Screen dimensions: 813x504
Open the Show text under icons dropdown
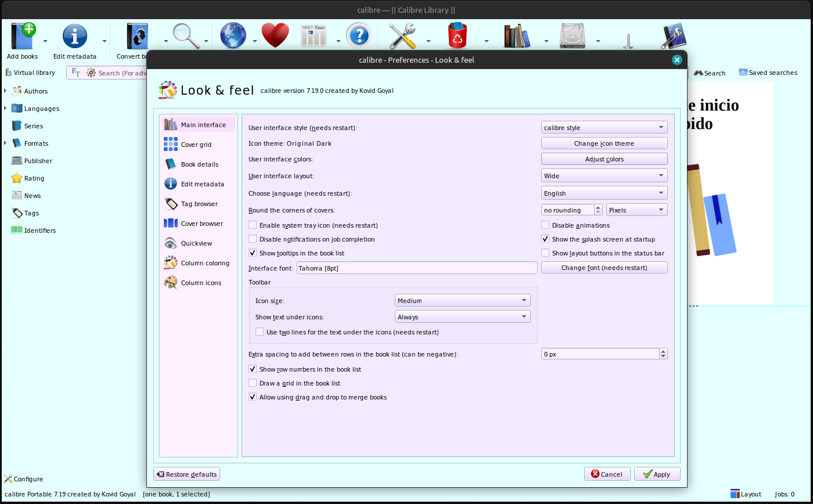pos(462,317)
